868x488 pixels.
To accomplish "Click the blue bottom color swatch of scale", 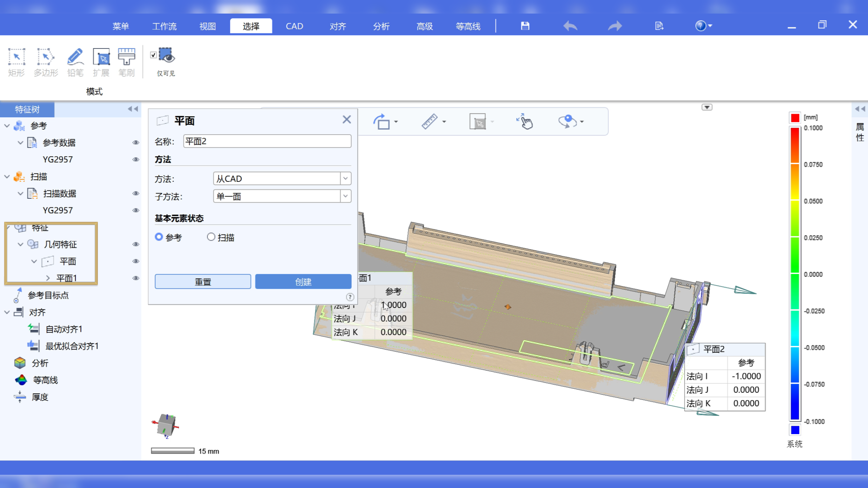I will (795, 430).
